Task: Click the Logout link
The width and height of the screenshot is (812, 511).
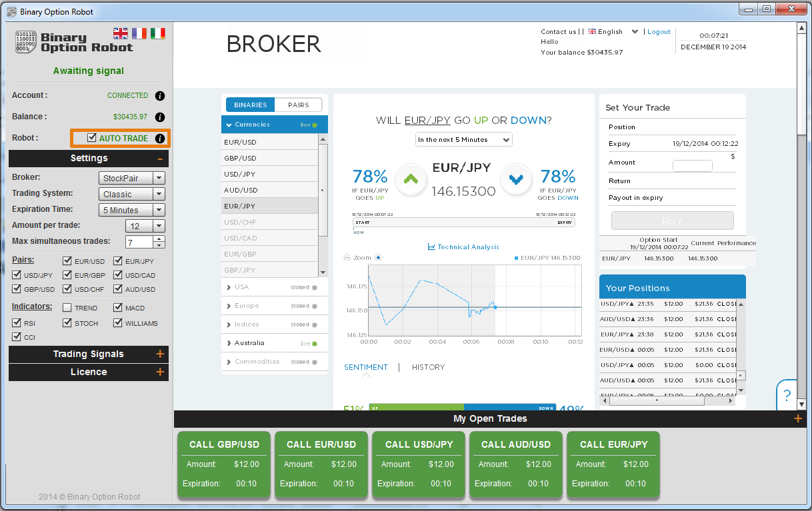Action: click(659, 32)
